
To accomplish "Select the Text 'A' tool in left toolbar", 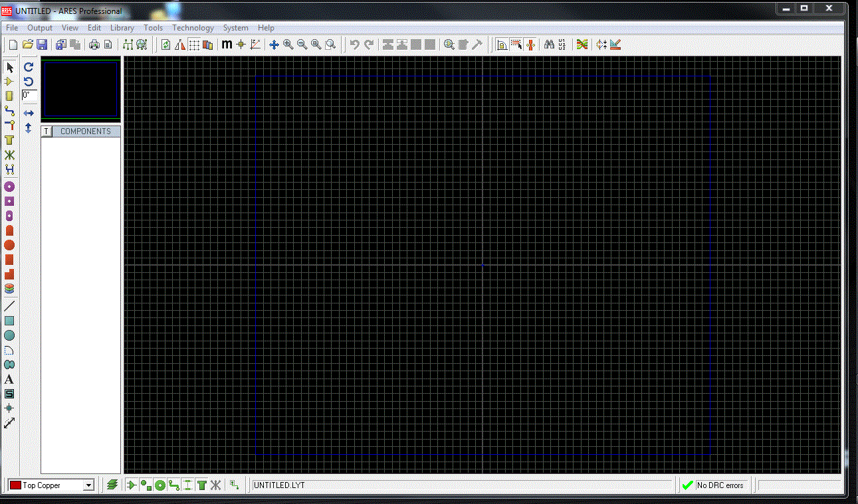I will pos(9,379).
